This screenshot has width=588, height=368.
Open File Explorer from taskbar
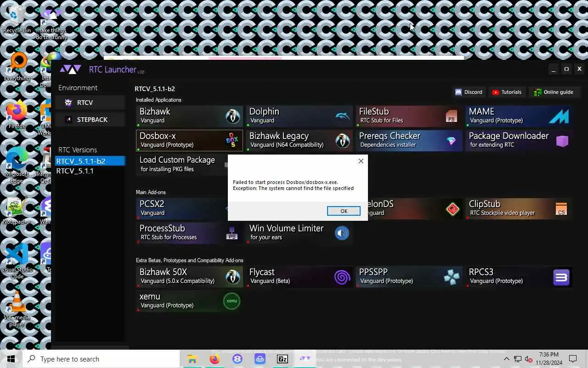tap(192, 359)
